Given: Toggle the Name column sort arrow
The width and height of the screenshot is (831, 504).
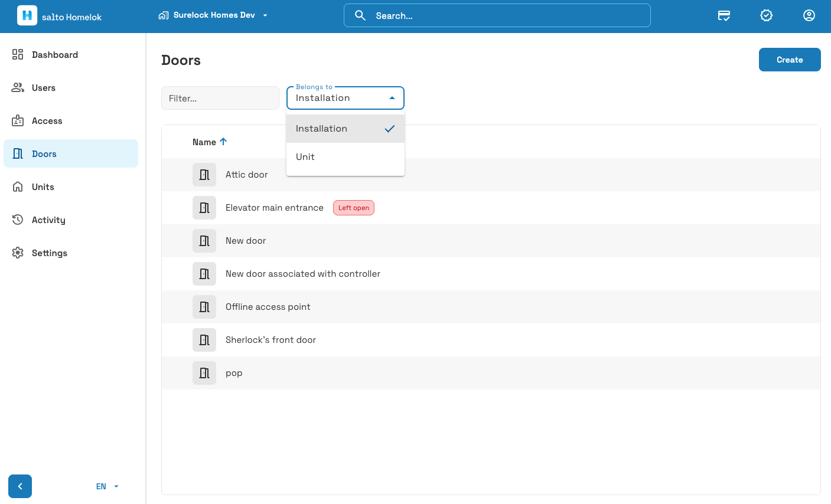Looking at the screenshot, I should 223,142.
